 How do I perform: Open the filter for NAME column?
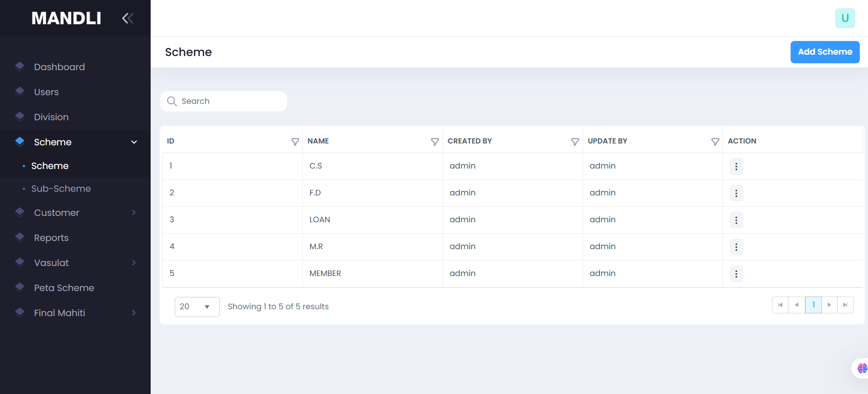point(435,142)
